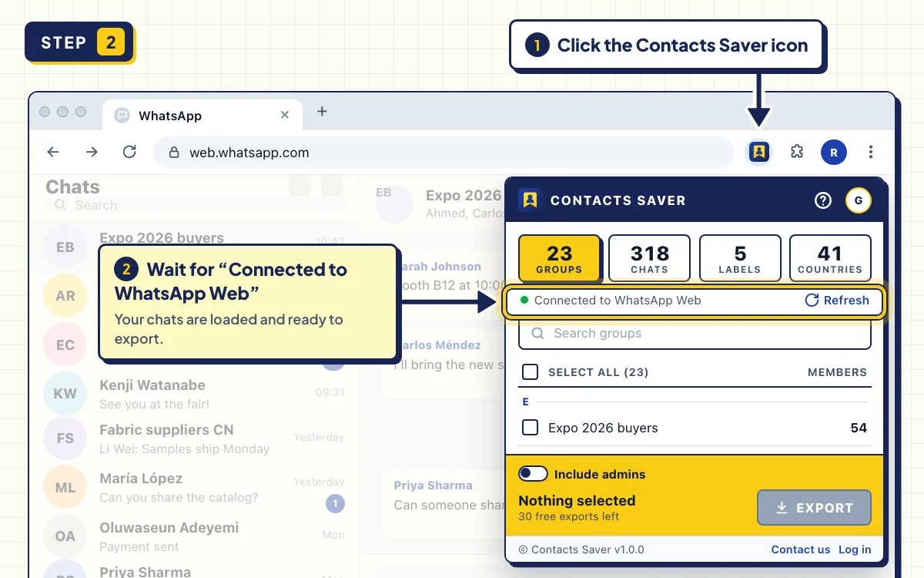Go forward with the browser forward arrow
This screenshot has height=578, width=924.
[92, 152]
